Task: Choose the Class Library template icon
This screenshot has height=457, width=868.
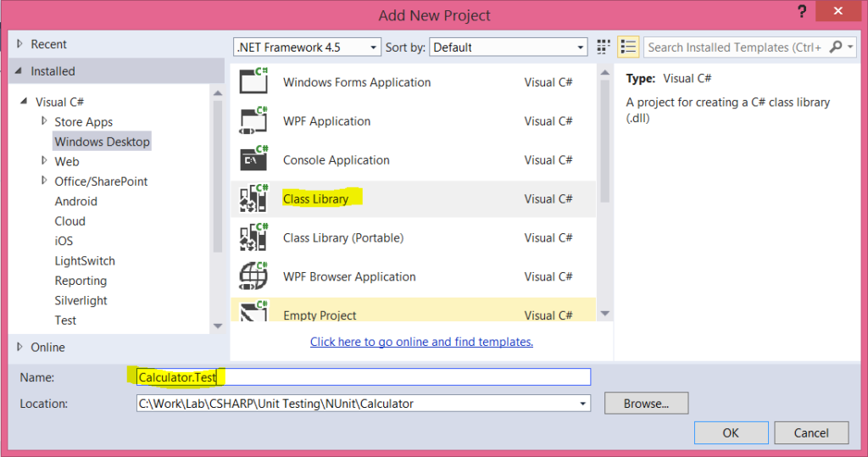Action: 253,198
